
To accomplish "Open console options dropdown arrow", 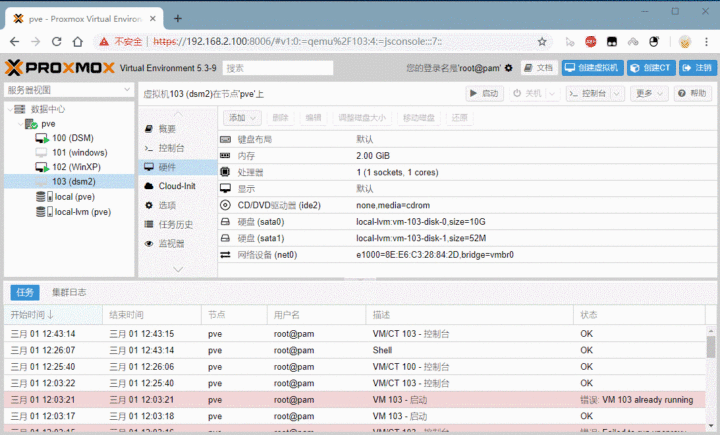I will tap(617, 94).
